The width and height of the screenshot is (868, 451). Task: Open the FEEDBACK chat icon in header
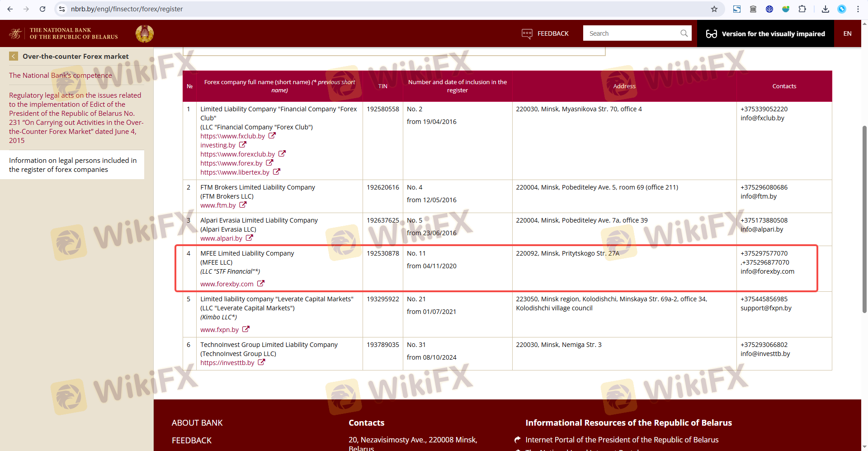(x=527, y=34)
